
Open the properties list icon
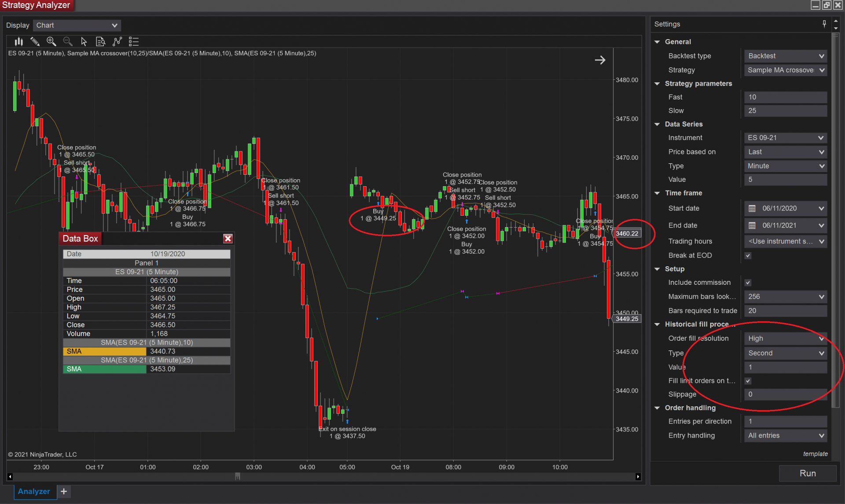tap(133, 42)
